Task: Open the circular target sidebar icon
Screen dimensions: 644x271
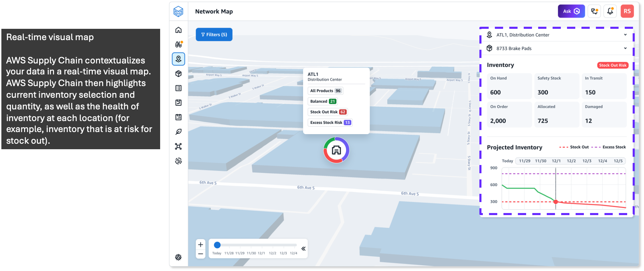Action: click(178, 161)
